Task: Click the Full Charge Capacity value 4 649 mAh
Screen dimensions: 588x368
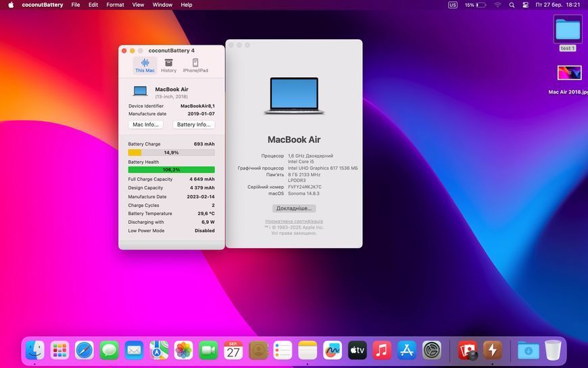Action: click(x=202, y=179)
